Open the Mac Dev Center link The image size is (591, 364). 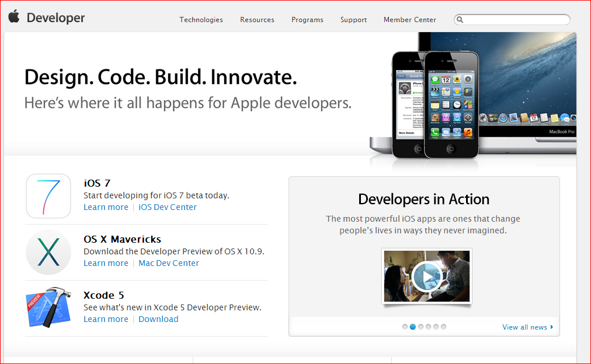tap(168, 263)
